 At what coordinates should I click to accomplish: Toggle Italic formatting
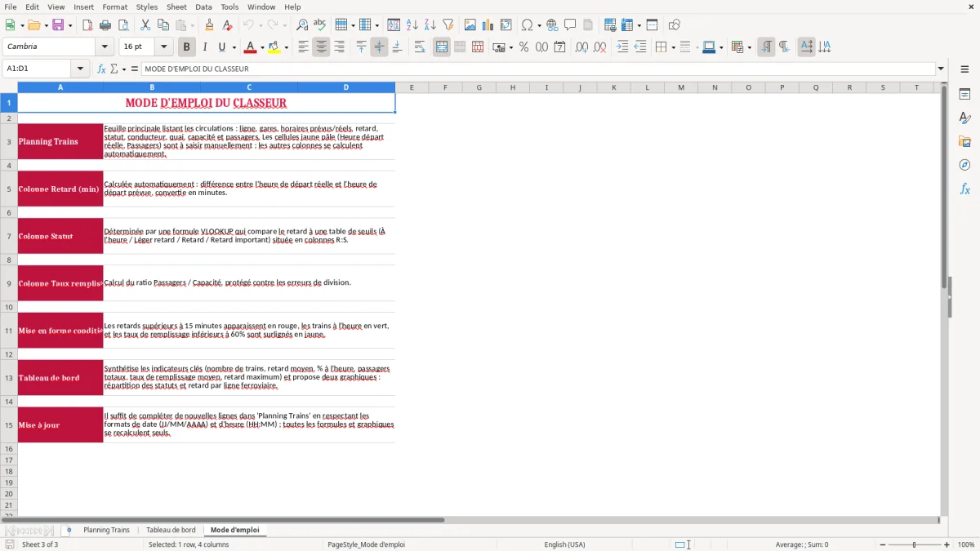(x=204, y=47)
